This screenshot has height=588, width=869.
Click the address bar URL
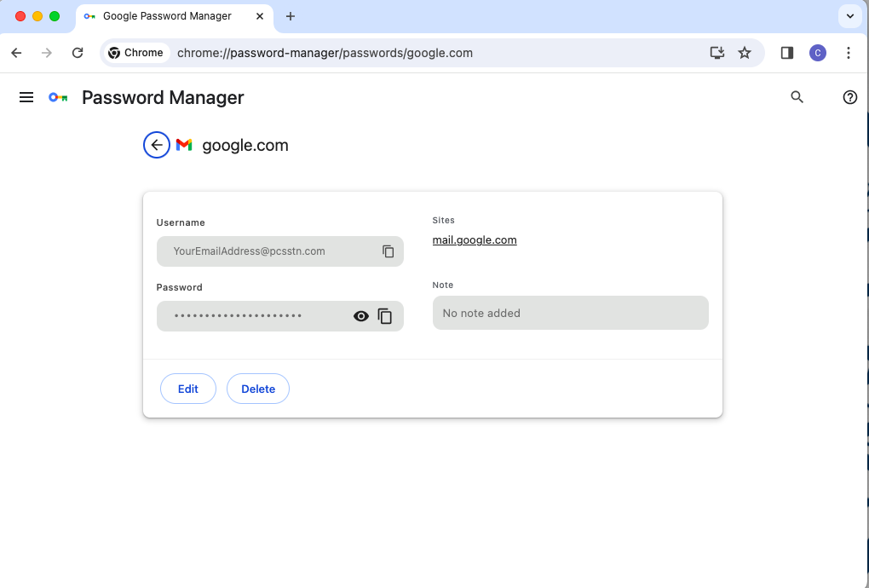[325, 53]
